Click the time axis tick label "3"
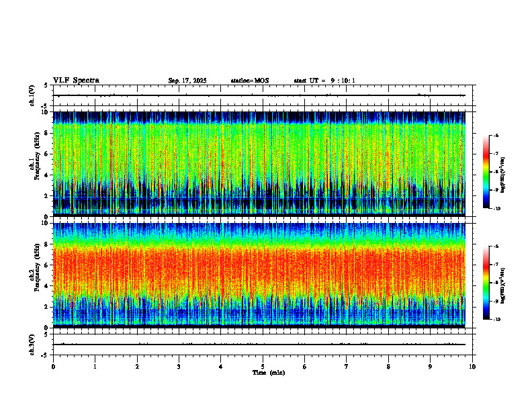The width and height of the screenshot is (532, 411). pos(179,367)
